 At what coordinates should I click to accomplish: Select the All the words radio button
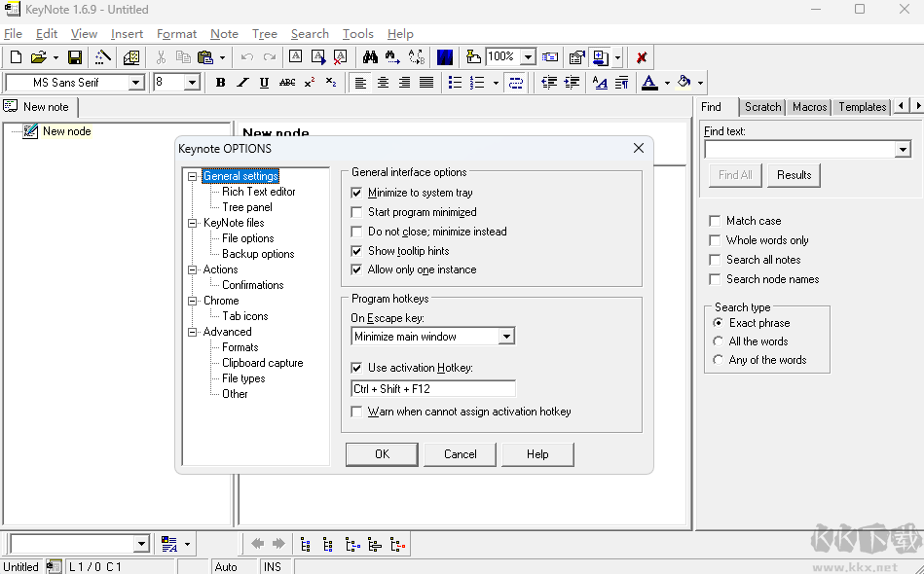tap(719, 341)
